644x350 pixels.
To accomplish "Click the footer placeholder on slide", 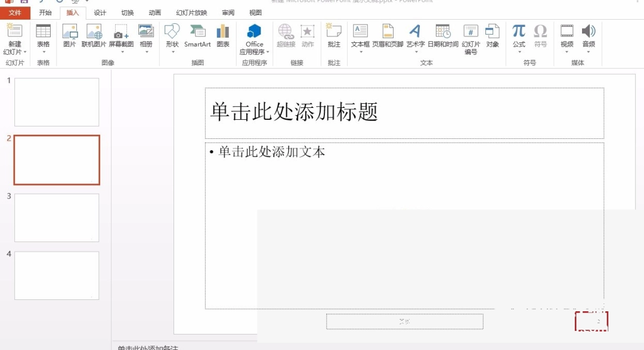I will tap(404, 321).
